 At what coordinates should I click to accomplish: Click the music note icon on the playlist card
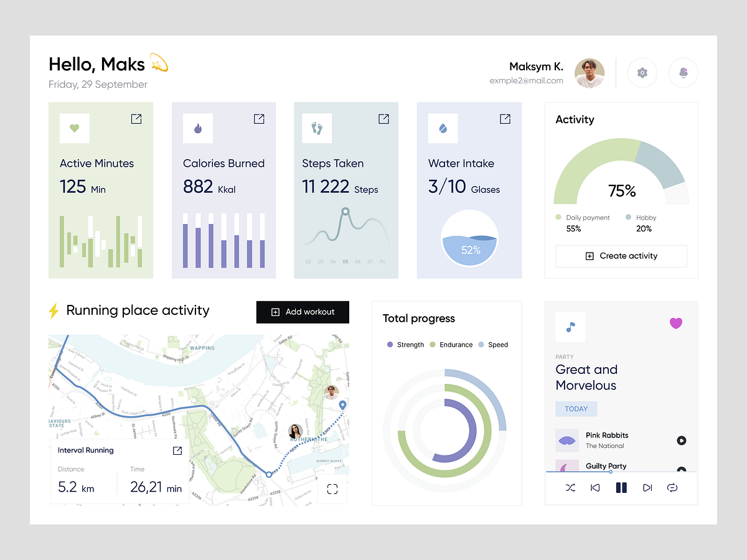coord(570,327)
